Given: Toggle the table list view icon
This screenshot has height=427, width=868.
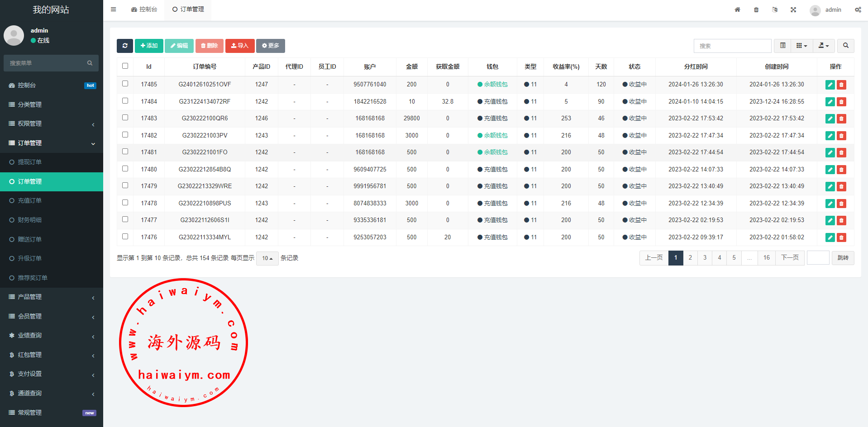Looking at the screenshot, I should (782, 46).
